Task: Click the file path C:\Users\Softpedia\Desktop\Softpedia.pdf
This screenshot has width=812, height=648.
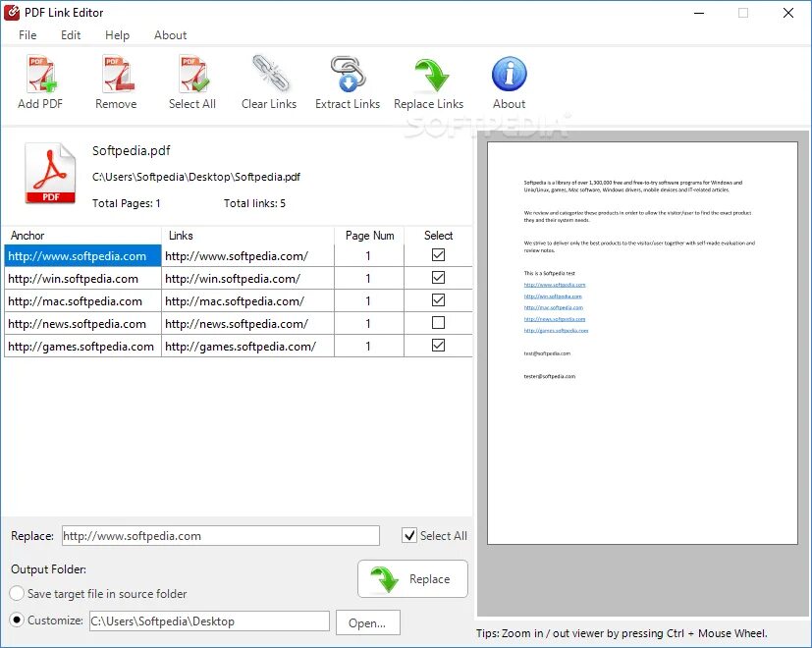Action: (196, 177)
